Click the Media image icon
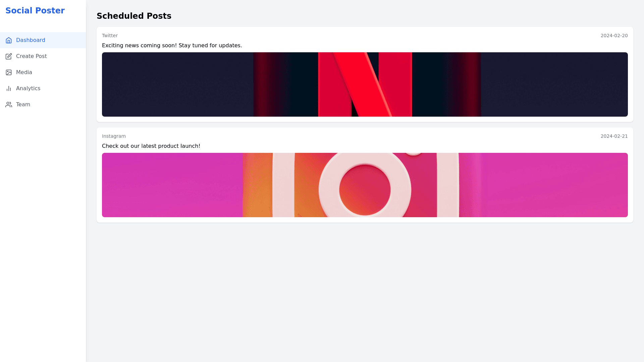The width and height of the screenshot is (644, 362). 9,72
